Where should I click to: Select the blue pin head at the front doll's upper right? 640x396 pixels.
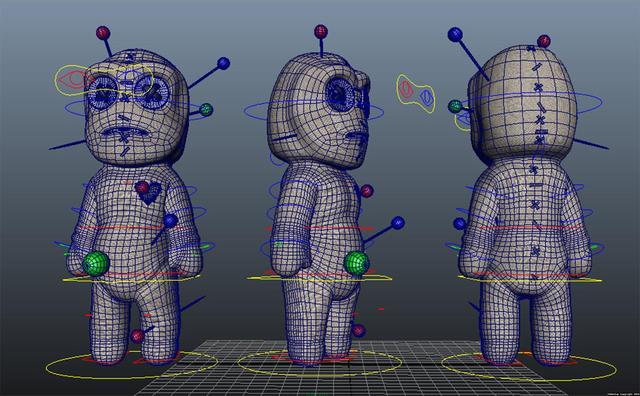coord(223,63)
